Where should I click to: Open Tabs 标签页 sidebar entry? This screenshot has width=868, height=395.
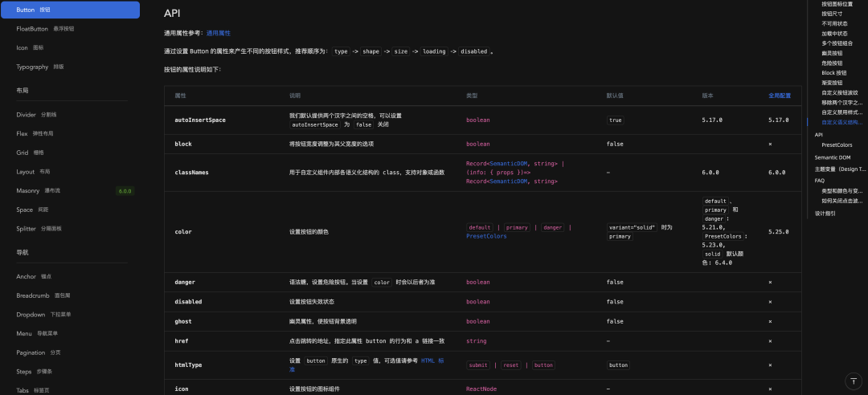(x=70, y=390)
